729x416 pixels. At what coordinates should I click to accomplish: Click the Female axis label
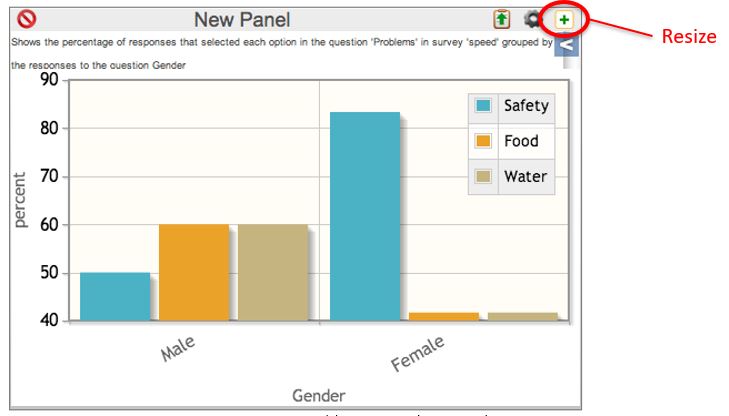click(x=417, y=353)
